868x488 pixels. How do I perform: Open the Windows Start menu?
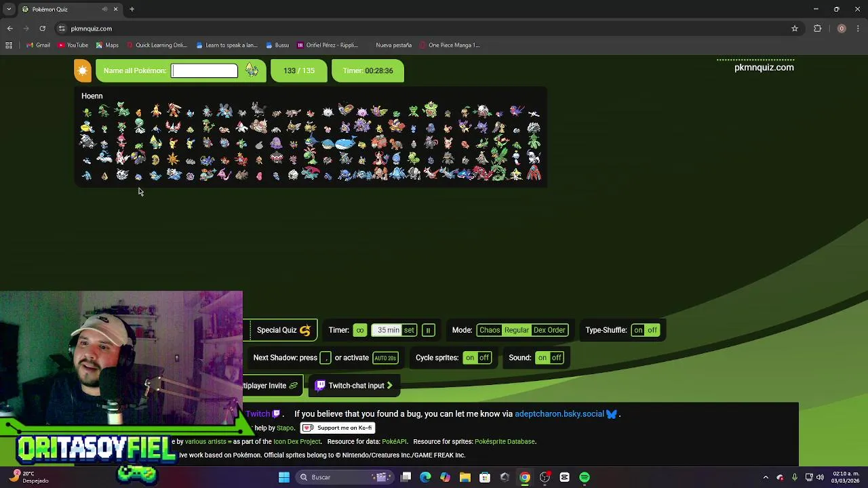tap(284, 477)
